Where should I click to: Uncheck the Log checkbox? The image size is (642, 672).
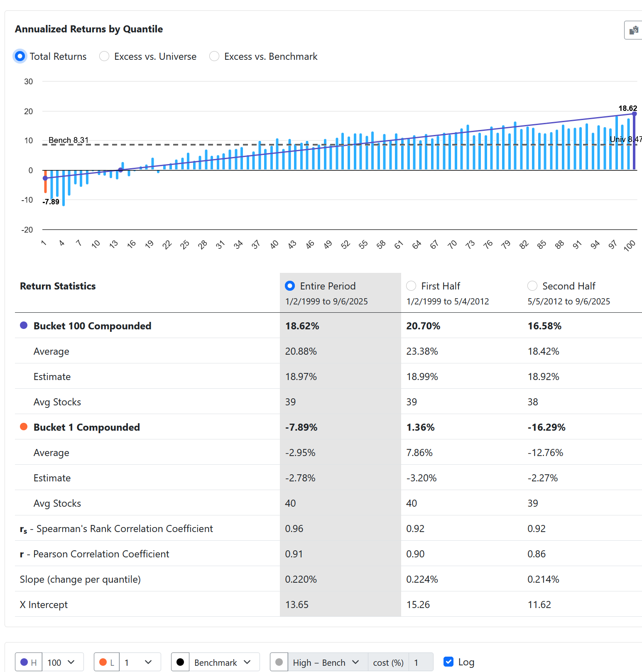point(448,662)
